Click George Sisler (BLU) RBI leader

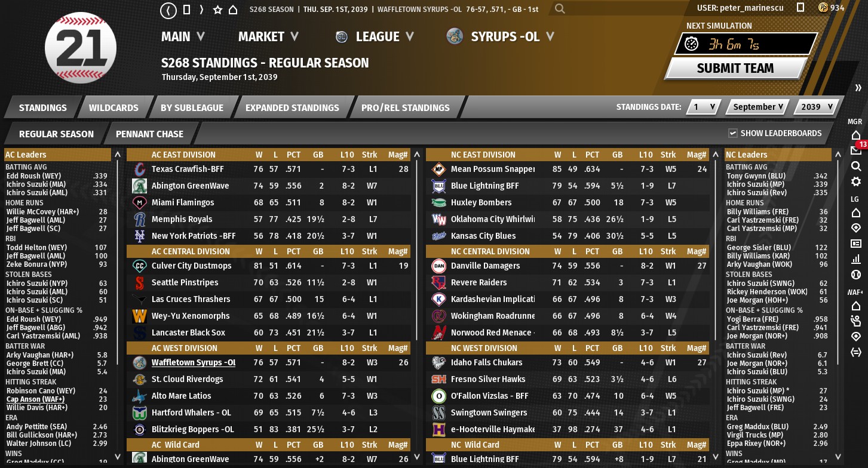(758, 248)
